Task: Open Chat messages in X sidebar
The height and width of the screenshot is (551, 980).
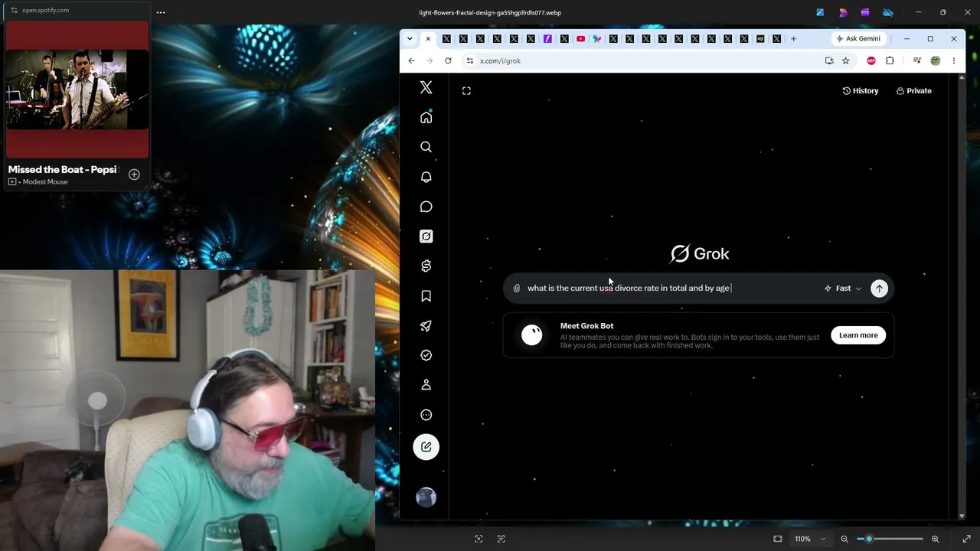Action: pos(426,207)
